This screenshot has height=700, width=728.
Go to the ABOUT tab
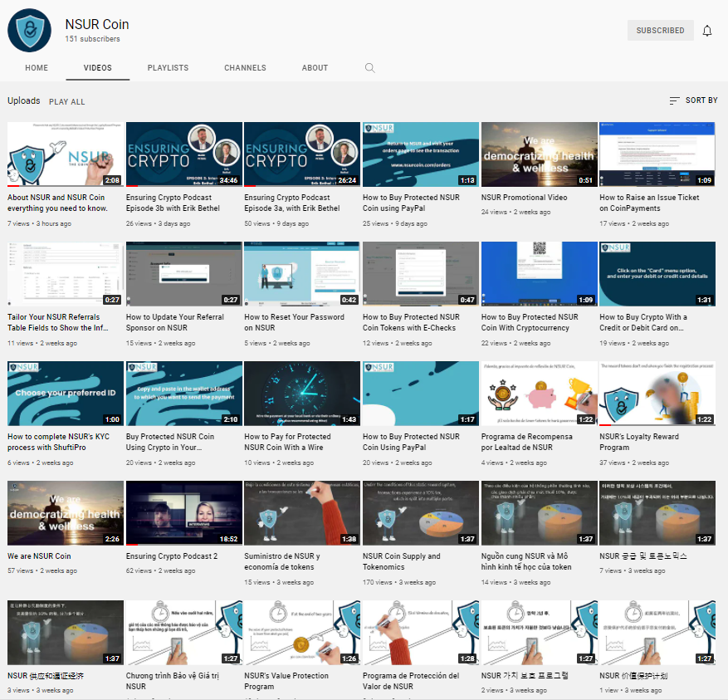315,68
